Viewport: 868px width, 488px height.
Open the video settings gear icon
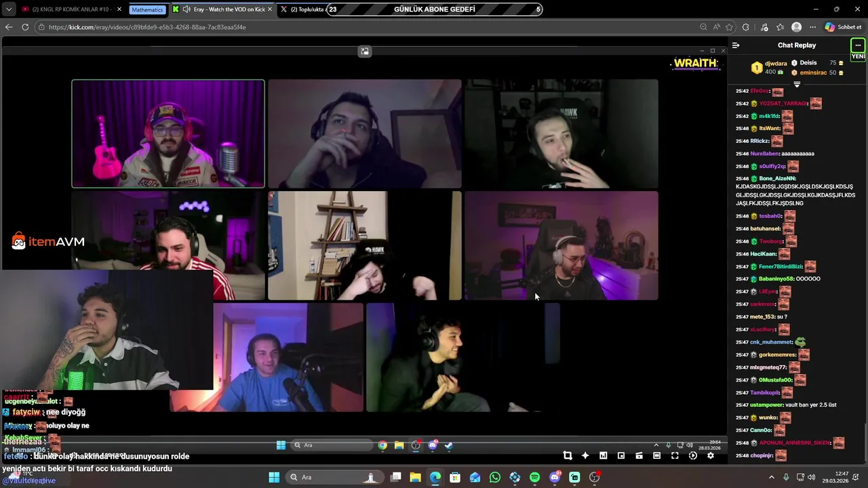711,455
